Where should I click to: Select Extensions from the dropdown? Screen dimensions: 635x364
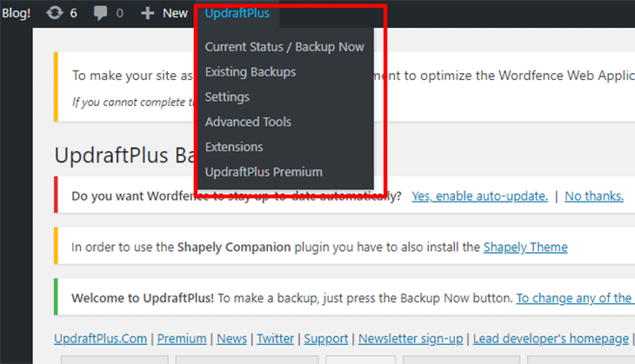(234, 147)
